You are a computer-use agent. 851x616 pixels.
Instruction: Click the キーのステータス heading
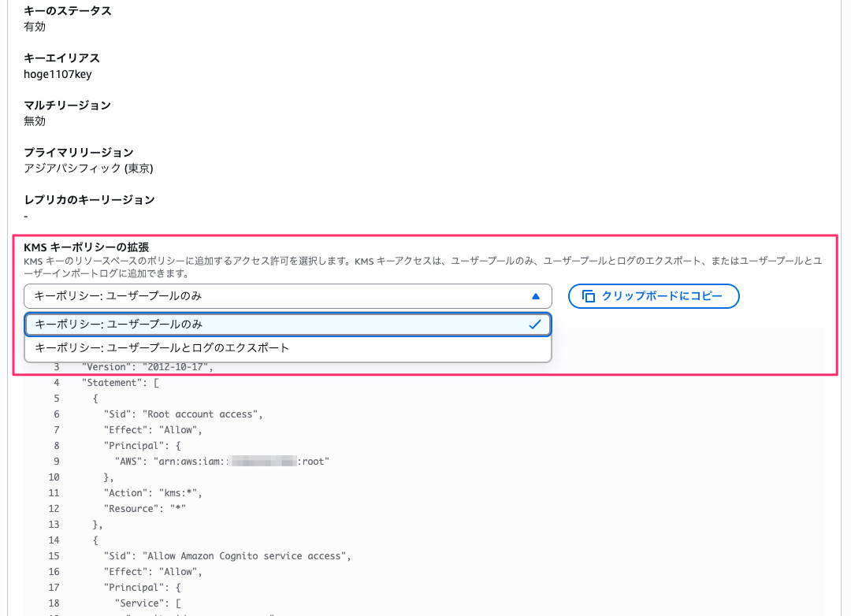click(x=67, y=11)
